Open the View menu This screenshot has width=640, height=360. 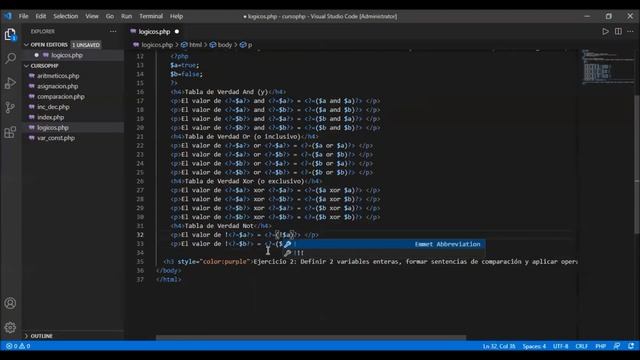coord(92,16)
